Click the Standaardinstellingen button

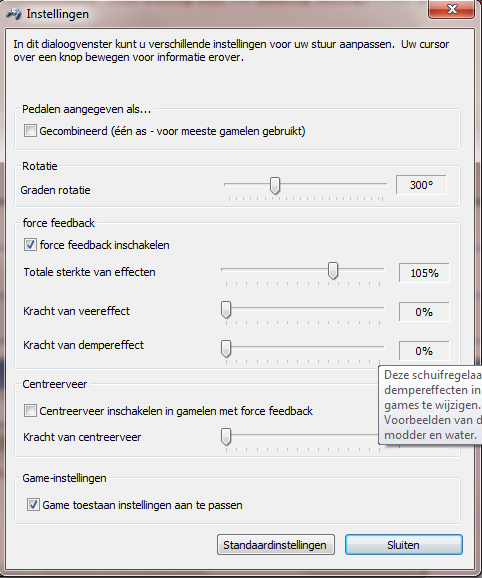(276, 545)
